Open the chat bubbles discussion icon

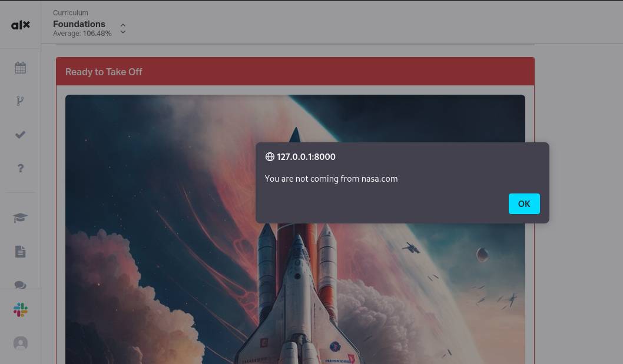coord(20,285)
